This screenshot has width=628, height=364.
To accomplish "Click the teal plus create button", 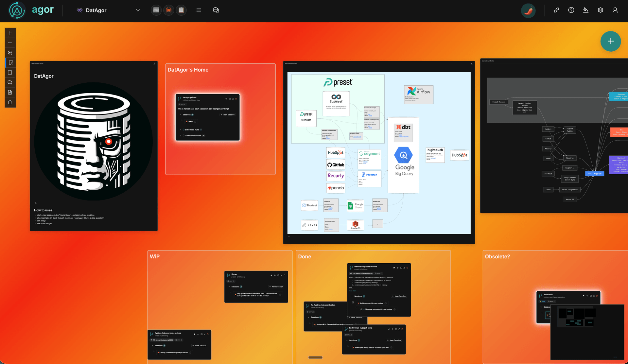I will (610, 41).
